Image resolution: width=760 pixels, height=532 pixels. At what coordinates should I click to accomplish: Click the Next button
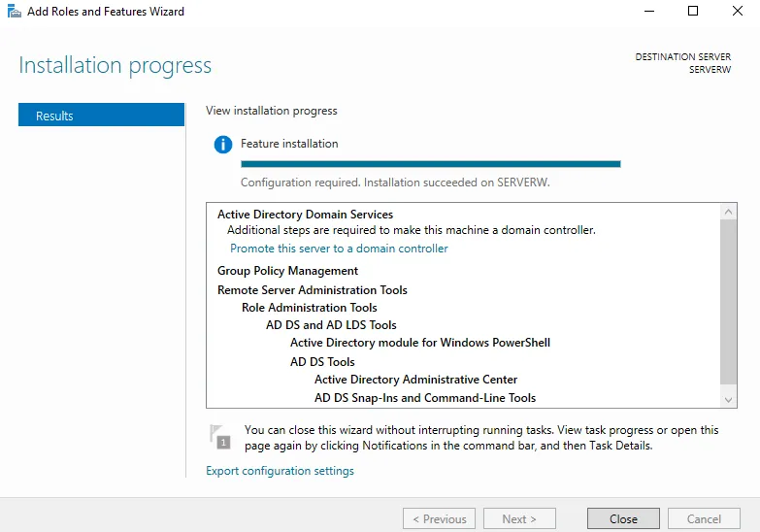(519, 519)
